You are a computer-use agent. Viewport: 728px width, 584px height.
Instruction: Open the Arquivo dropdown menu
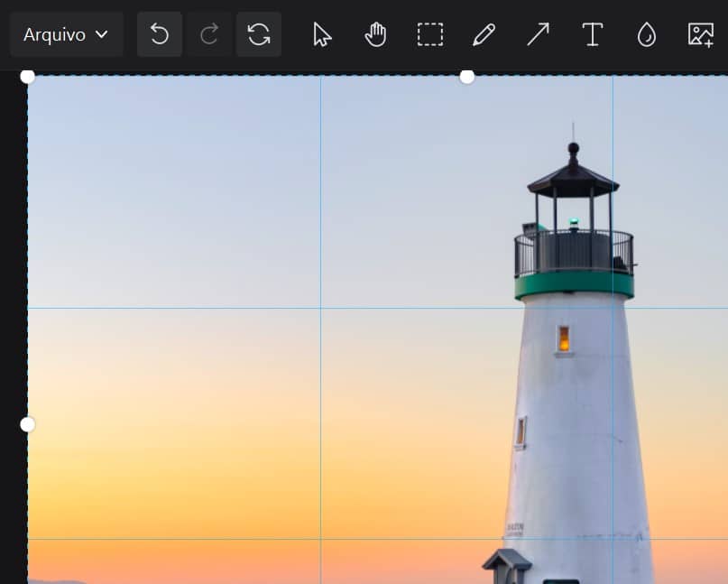pos(66,34)
